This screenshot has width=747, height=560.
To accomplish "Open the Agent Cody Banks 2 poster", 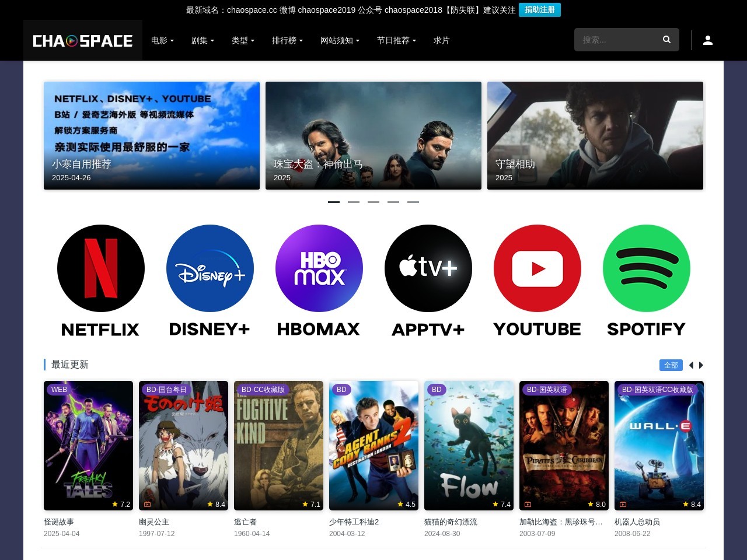I will 373,446.
